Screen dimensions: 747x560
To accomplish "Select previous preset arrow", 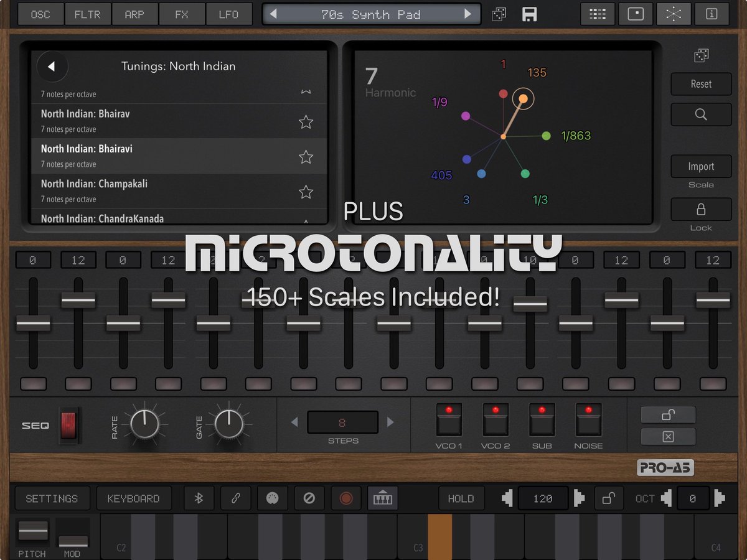I will point(273,14).
